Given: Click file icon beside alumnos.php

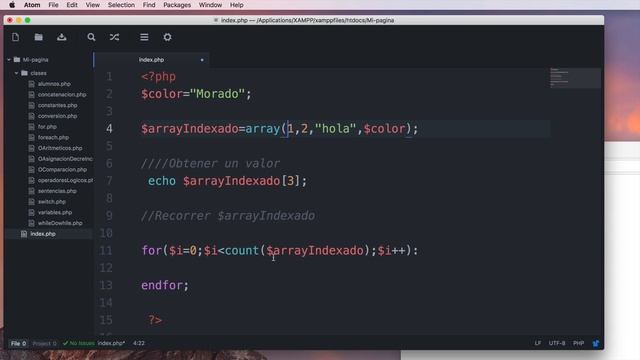Looking at the screenshot, I should click(x=31, y=84).
